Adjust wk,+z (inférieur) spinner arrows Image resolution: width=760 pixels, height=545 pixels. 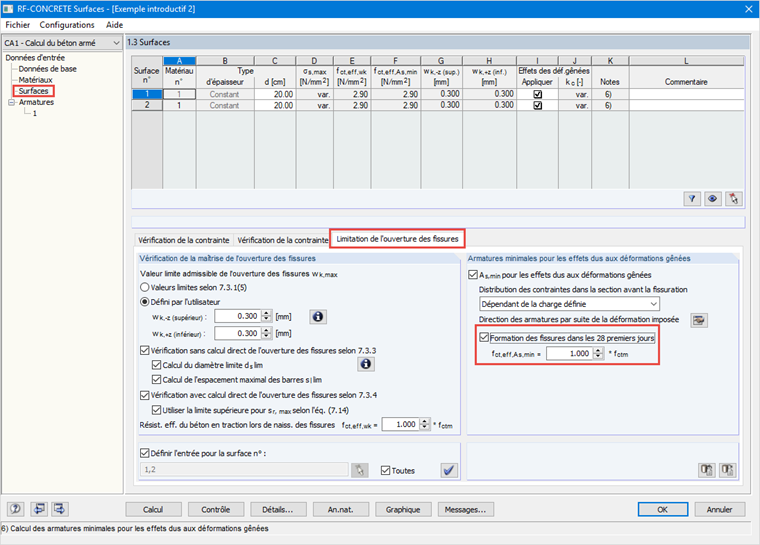(x=267, y=334)
